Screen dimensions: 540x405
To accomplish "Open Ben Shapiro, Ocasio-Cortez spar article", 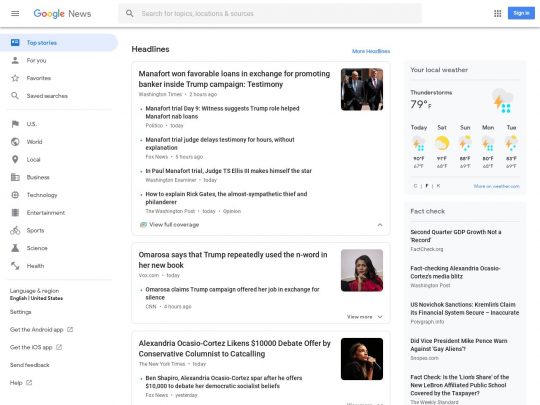I will [x=224, y=382].
